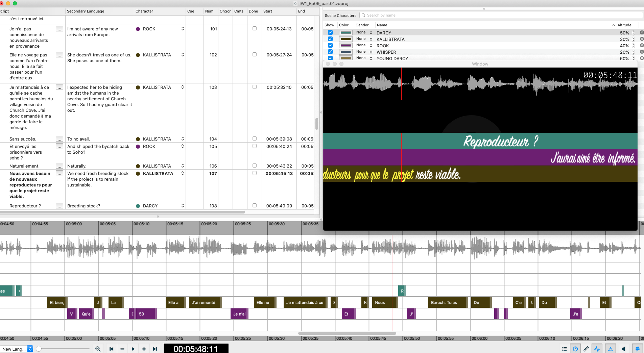Click the magnifier zoom icon
This screenshot has height=353, width=644.
pyautogui.click(x=98, y=349)
